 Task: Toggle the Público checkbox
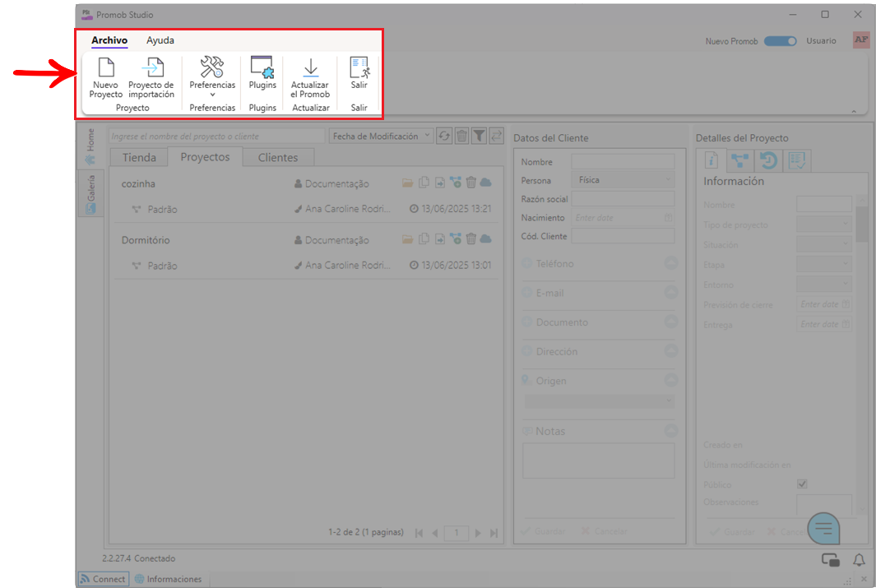point(802,484)
